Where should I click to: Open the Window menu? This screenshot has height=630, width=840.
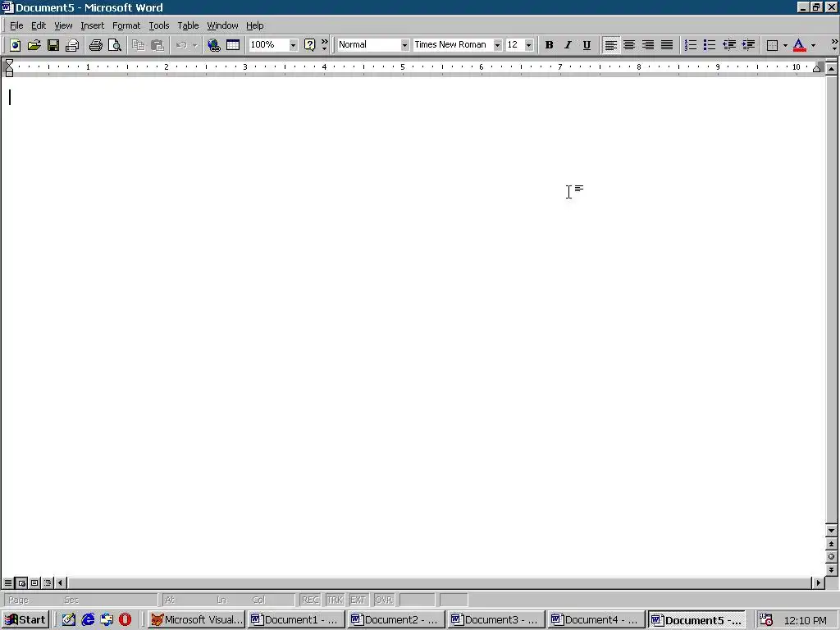(x=222, y=25)
